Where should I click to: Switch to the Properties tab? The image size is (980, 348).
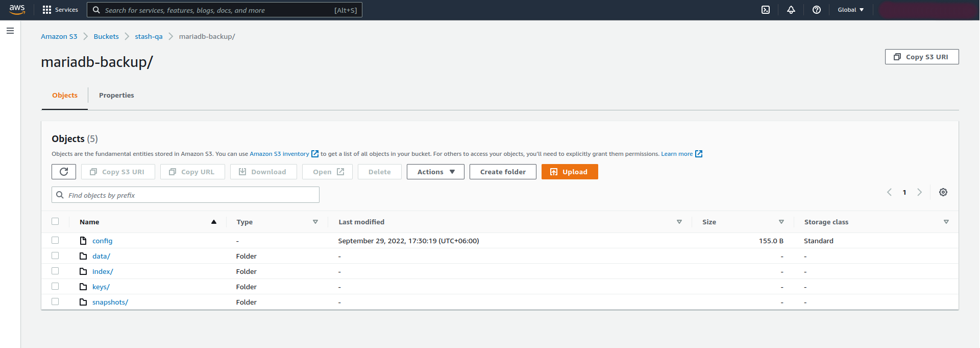point(116,95)
